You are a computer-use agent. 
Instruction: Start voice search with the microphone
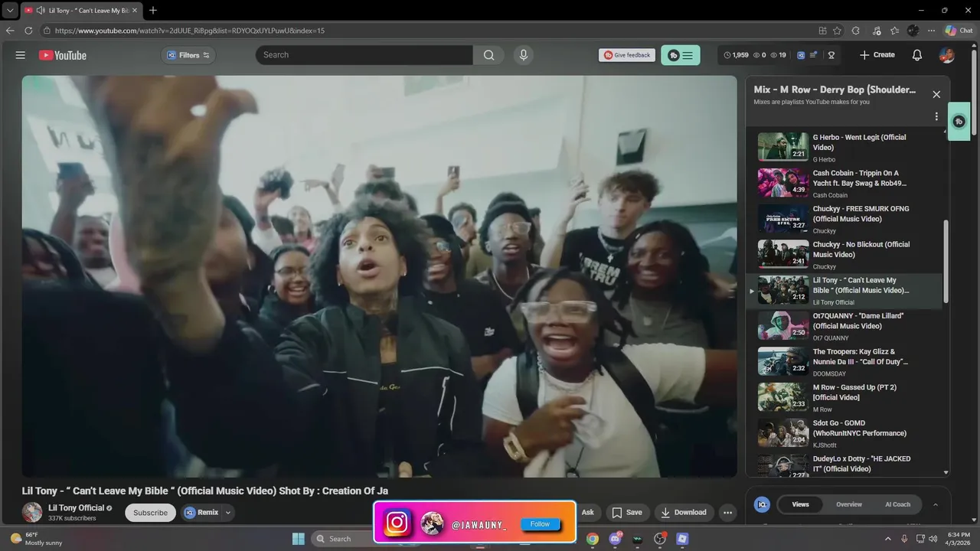click(x=524, y=55)
